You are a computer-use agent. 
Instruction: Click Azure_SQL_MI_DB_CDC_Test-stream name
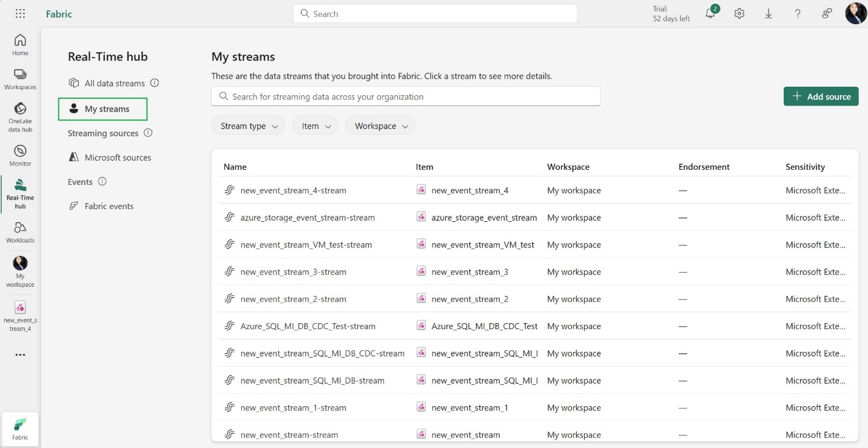coord(308,326)
